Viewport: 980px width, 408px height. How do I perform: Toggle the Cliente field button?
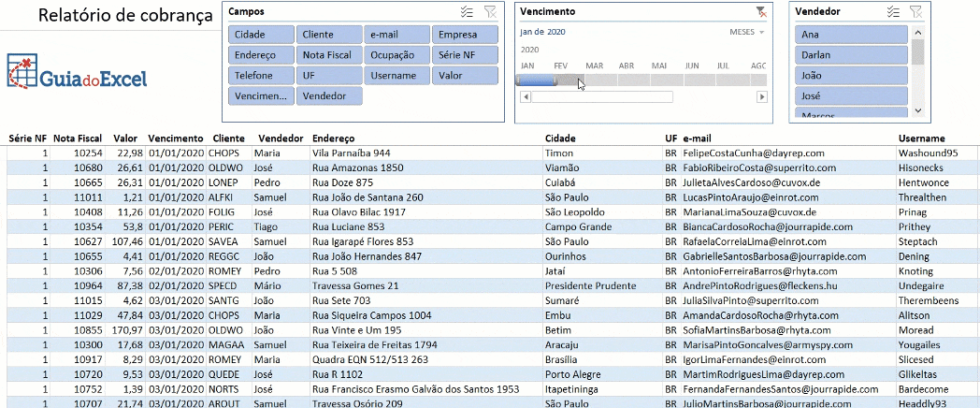tap(329, 35)
